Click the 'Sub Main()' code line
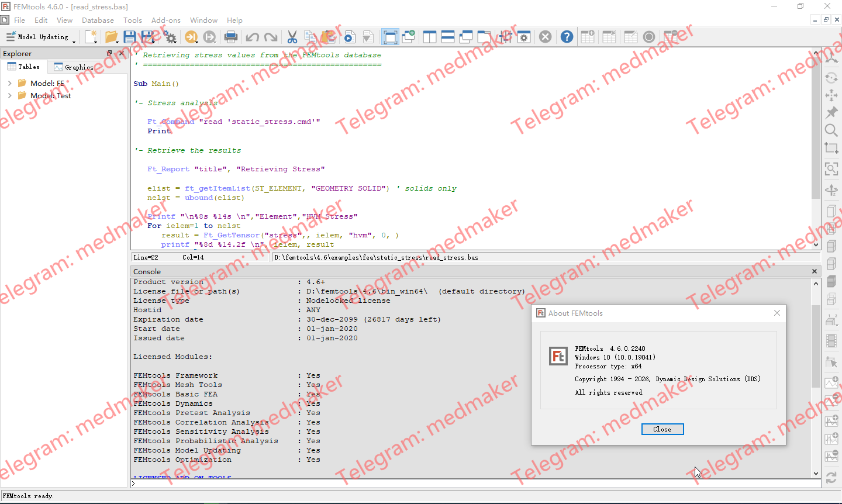This screenshot has width=842, height=504. 156,84
